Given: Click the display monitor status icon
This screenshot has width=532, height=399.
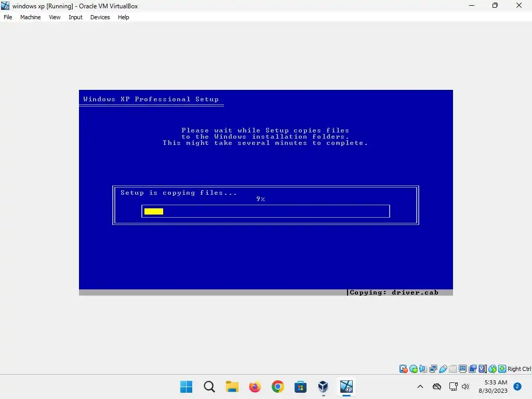Looking at the screenshot, I should 462,369.
